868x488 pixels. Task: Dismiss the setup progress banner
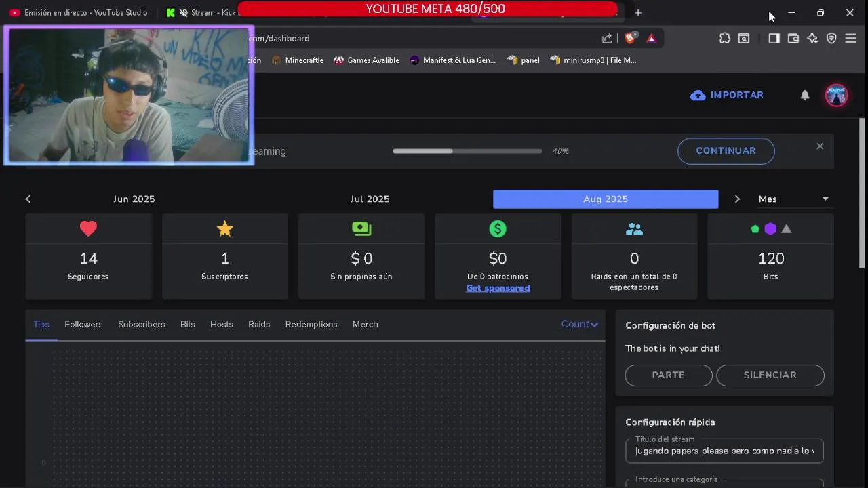[820, 146]
